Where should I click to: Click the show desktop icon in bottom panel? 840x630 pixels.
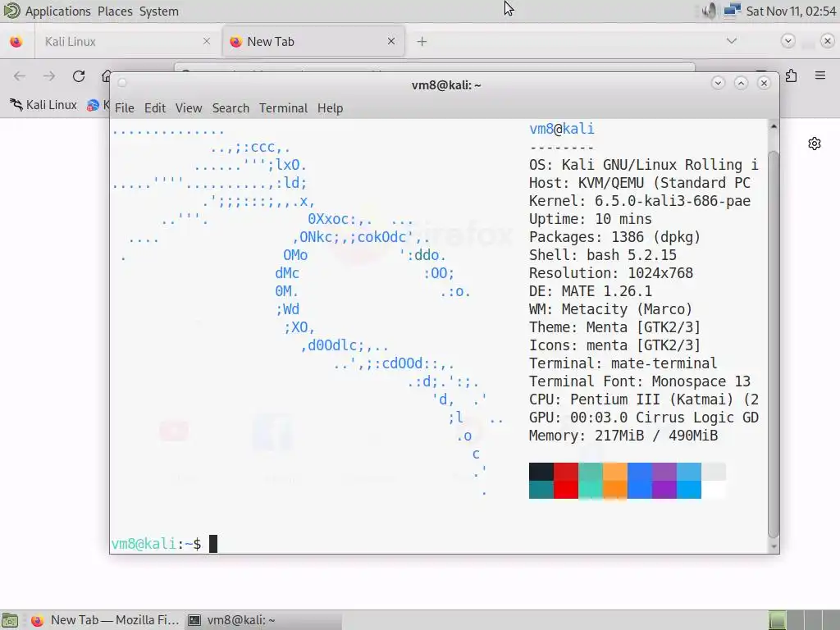[10, 620]
